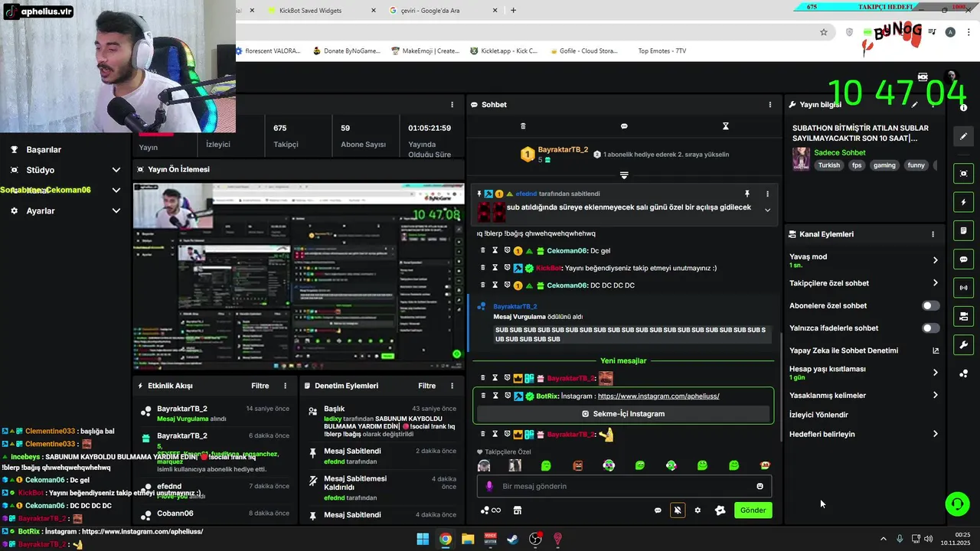
Task: Open chat settings gear icon
Action: coord(697,510)
